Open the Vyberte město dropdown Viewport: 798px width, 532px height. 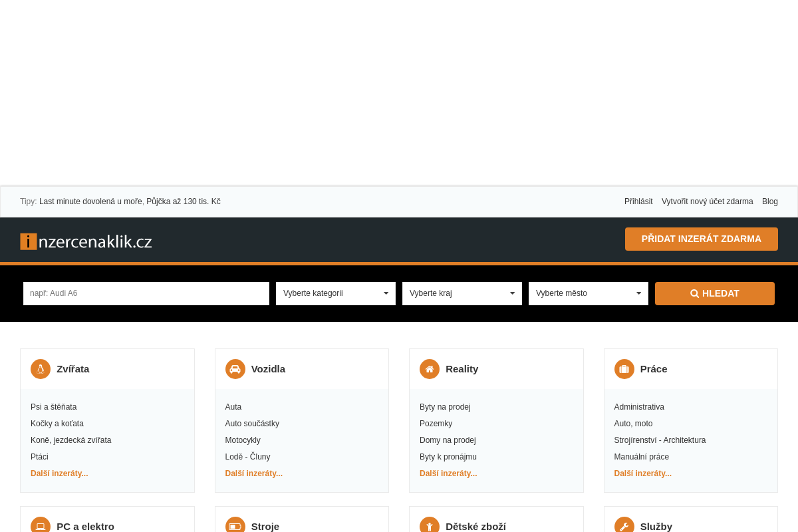coord(589,293)
